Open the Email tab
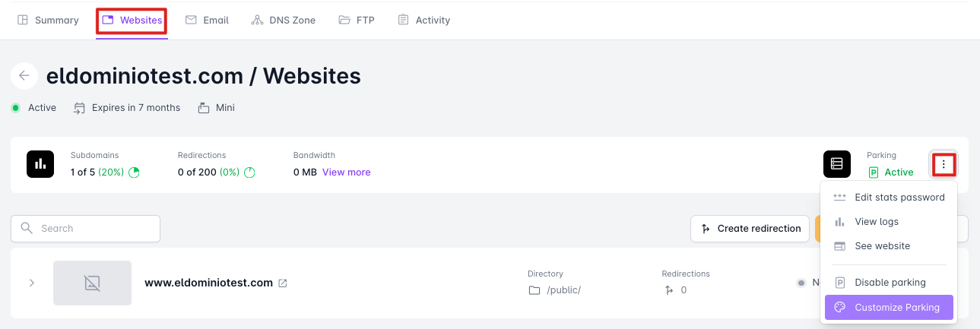980x329 pixels. (x=207, y=21)
